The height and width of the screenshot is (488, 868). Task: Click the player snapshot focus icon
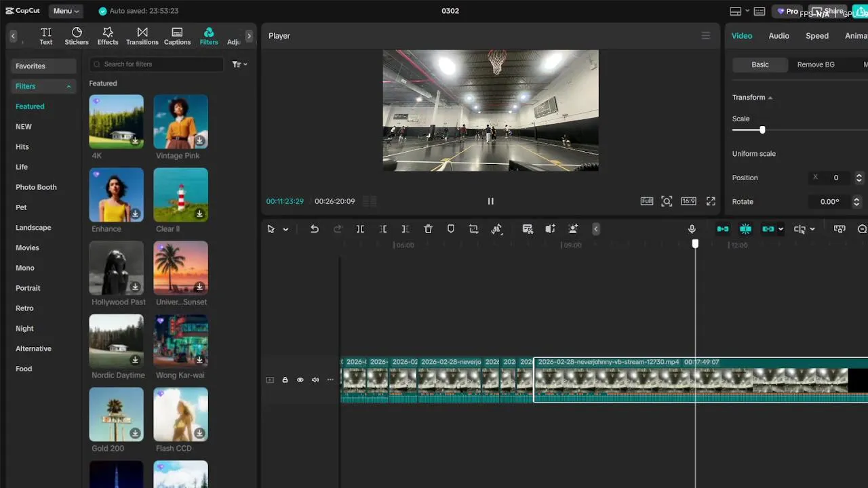click(667, 201)
